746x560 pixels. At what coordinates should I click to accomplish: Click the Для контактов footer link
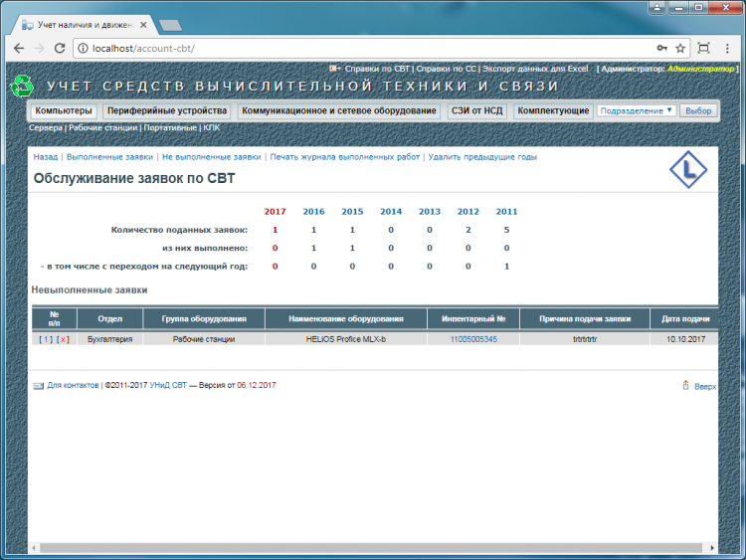(x=73, y=385)
